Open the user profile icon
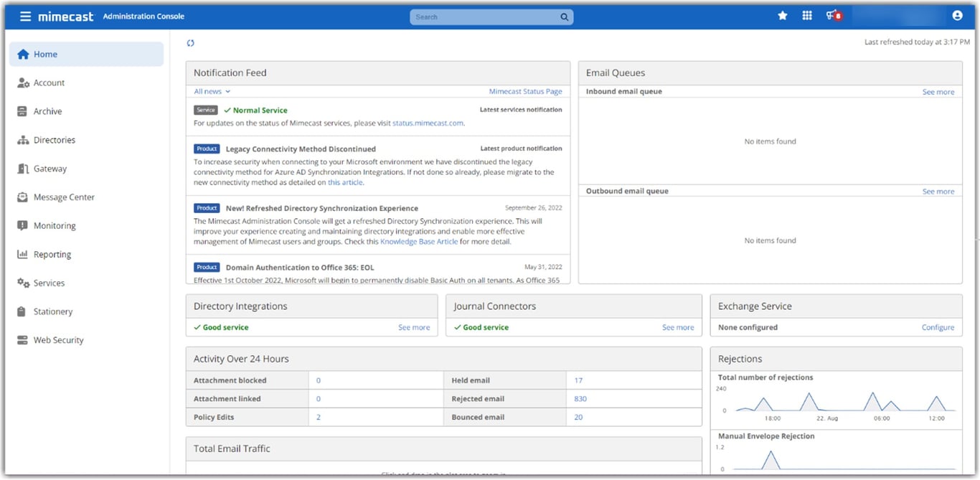Image resolution: width=980 pixels, height=480 pixels. pyautogui.click(x=957, y=14)
